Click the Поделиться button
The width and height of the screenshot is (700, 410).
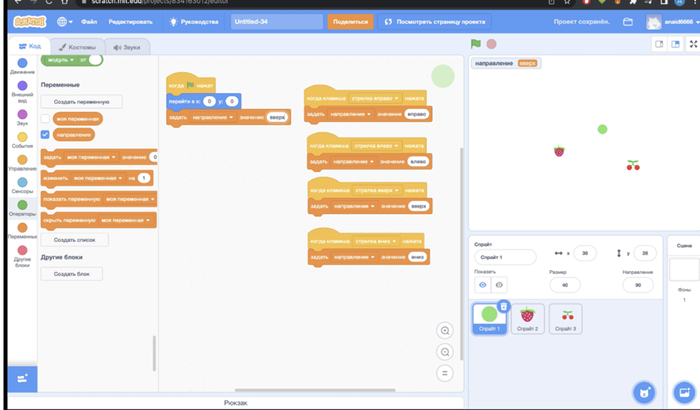(x=349, y=21)
